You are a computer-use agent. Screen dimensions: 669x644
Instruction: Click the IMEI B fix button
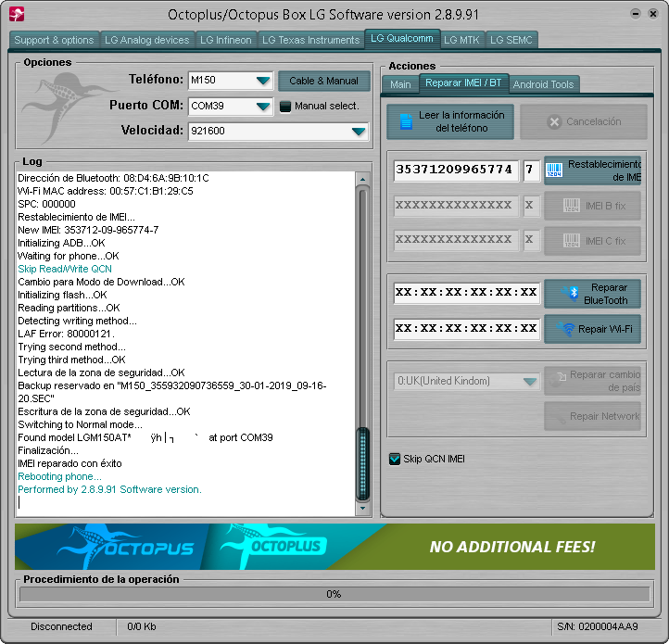tap(592, 206)
